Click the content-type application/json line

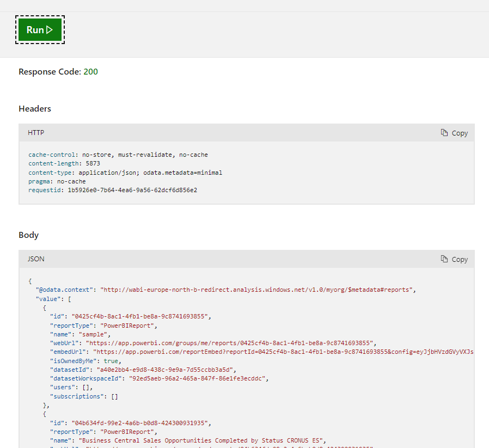(125, 173)
